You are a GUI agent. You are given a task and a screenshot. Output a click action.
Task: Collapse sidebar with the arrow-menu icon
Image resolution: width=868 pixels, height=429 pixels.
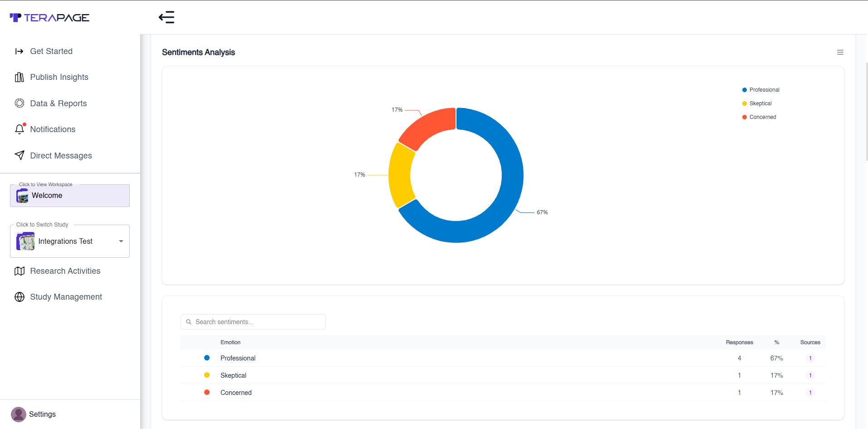(167, 17)
